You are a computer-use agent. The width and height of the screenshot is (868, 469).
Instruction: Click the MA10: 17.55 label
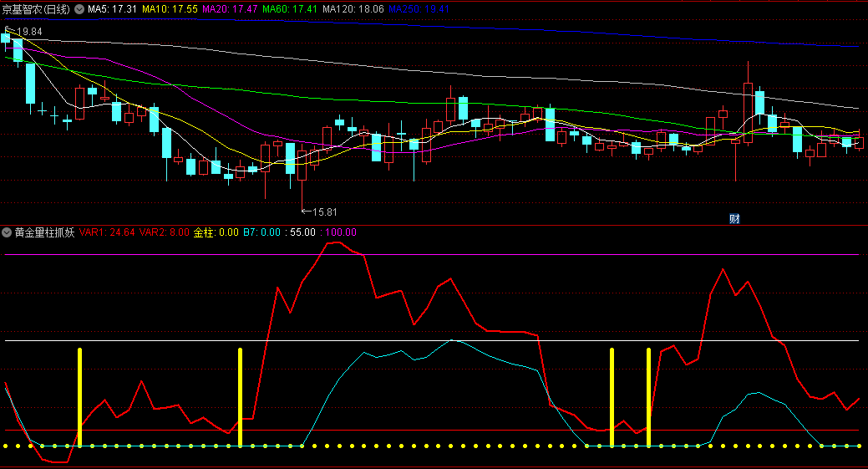[x=170, y=9]
